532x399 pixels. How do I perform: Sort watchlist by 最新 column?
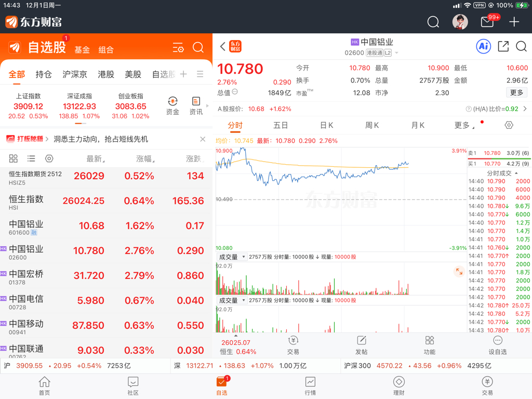(x=96, y=158)
